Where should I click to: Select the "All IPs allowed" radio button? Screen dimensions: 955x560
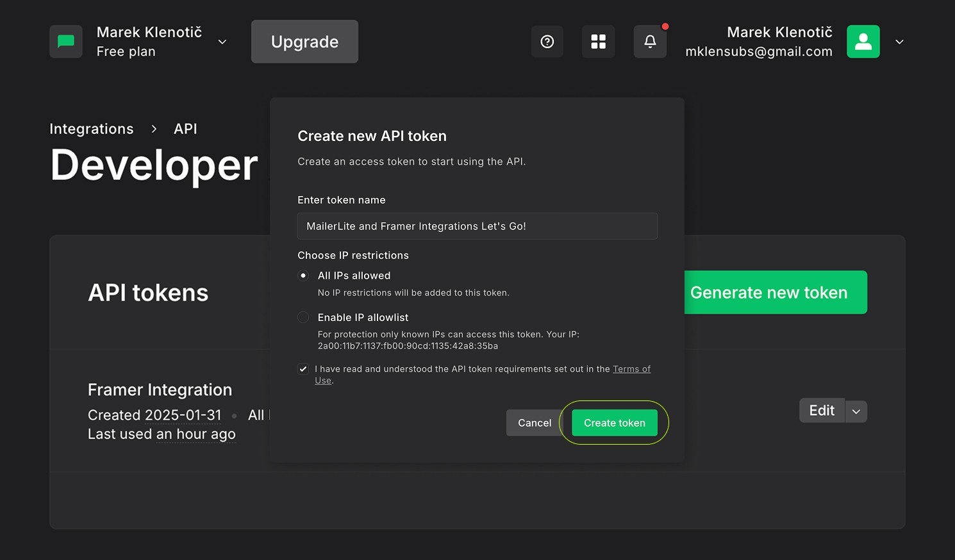pos(303,275)
